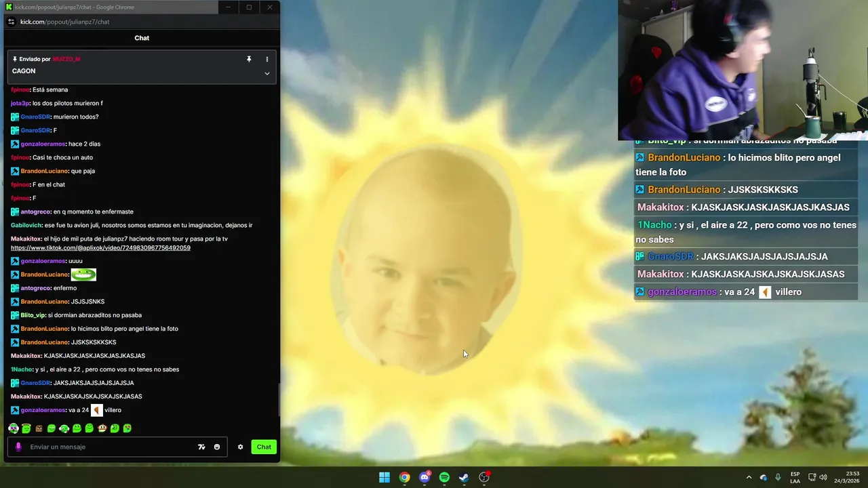Insert the green emote with a halo
Screen dimensions: 868x488
tap(26, 428)
